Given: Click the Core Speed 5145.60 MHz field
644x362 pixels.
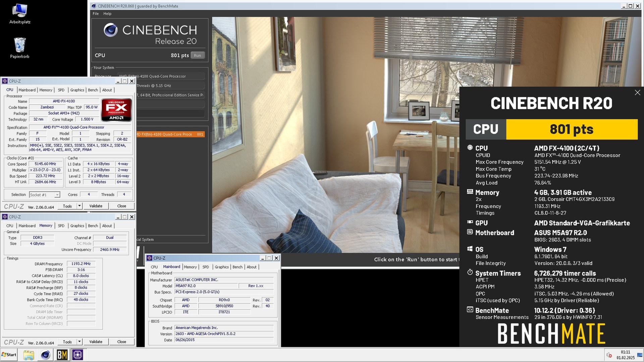Looking at the screenshot, I should [46, 164].
